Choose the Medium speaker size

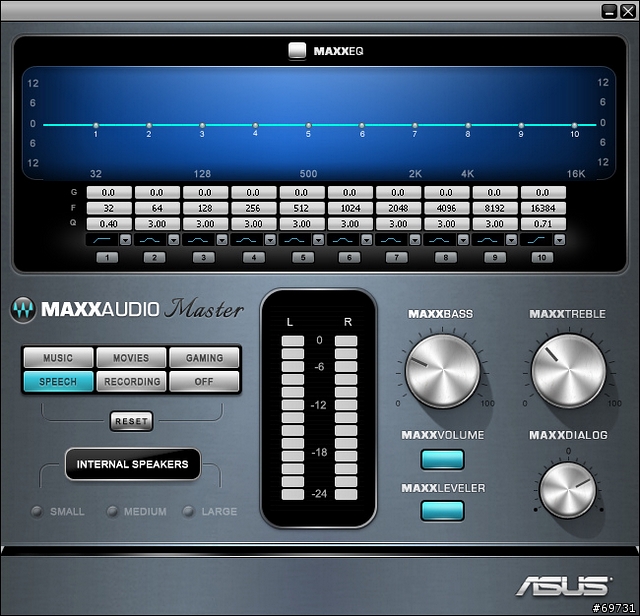112,511
